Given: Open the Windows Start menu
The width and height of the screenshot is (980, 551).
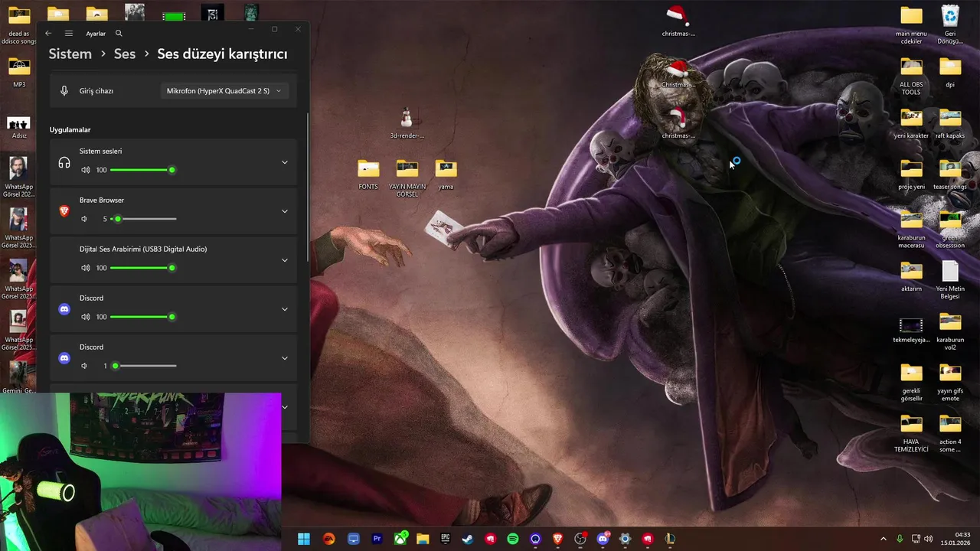Looking at the screenshot, I should pyautogui.click(x=304, y=539).
